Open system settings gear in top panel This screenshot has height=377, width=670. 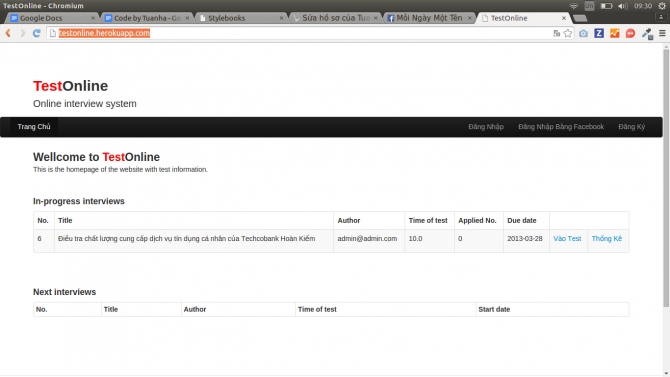point(662,6)
